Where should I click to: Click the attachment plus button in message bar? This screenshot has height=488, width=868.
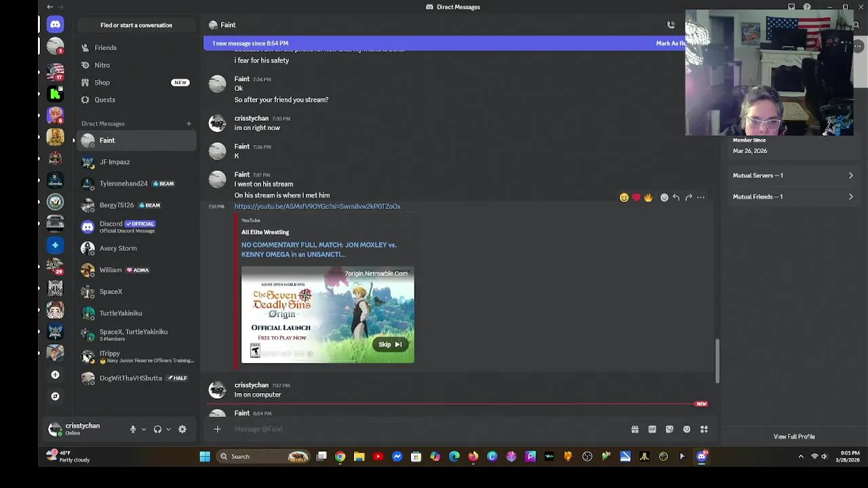pyautogui.click(x=217, y=429)
